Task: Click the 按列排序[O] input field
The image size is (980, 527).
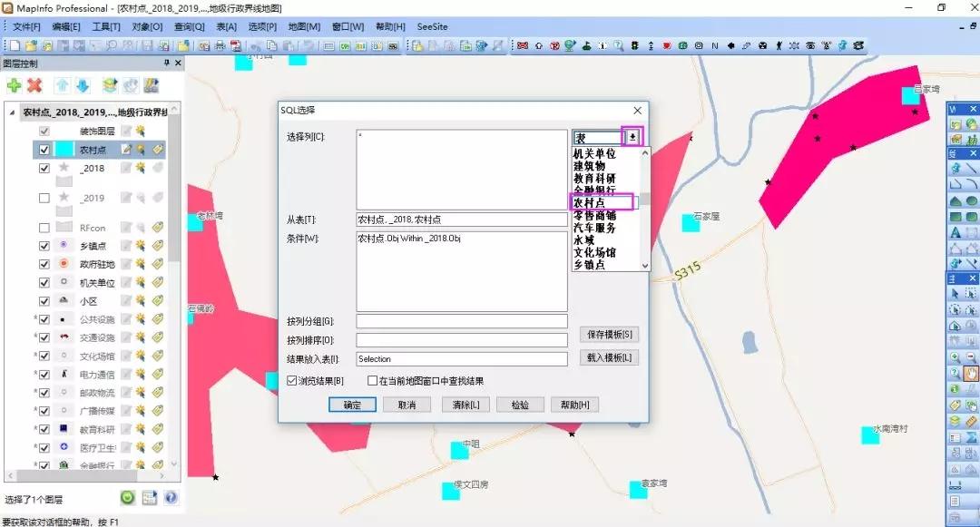Action: pos(462,339)
